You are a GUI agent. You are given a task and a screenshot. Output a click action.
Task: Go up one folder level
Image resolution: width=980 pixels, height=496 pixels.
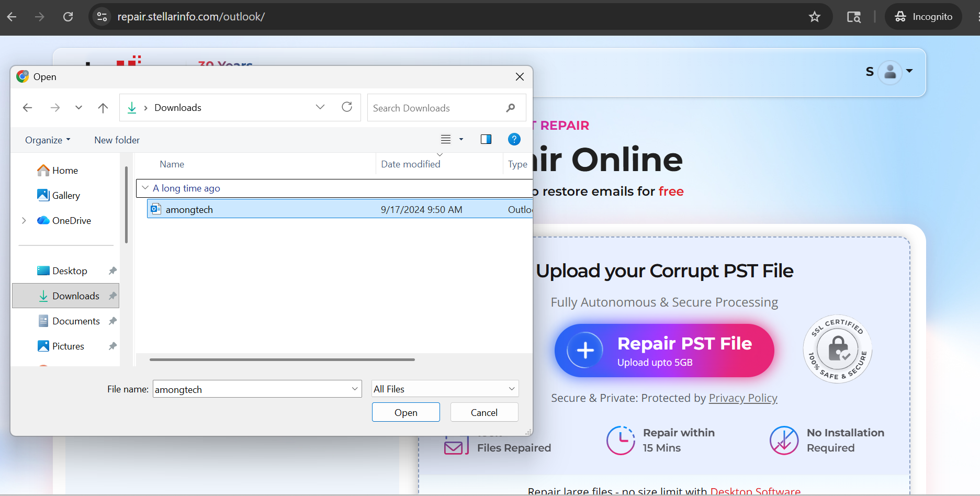pos(103,108)
